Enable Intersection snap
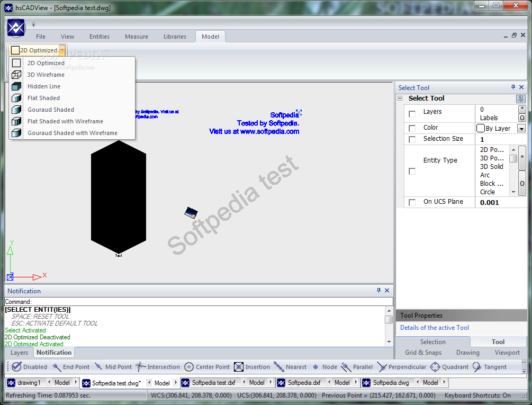The image size is (532, 405). tap(158, 367)
